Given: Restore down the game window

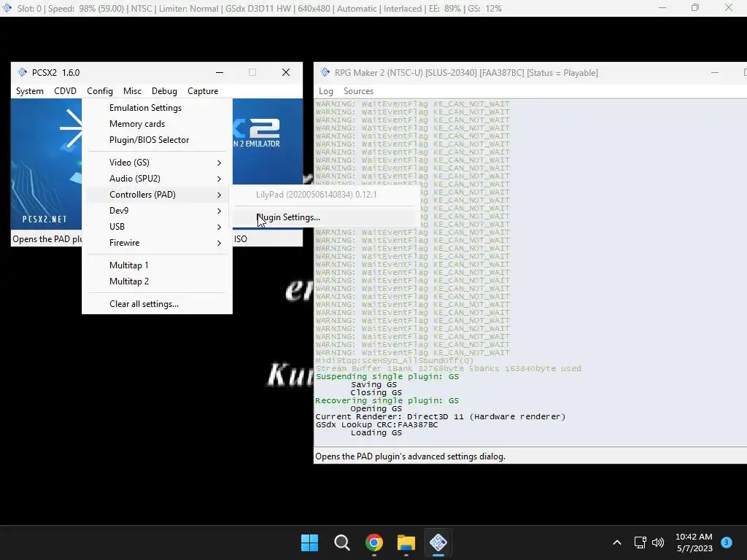Looking at the screenshot, I should (x=695, y=8).
